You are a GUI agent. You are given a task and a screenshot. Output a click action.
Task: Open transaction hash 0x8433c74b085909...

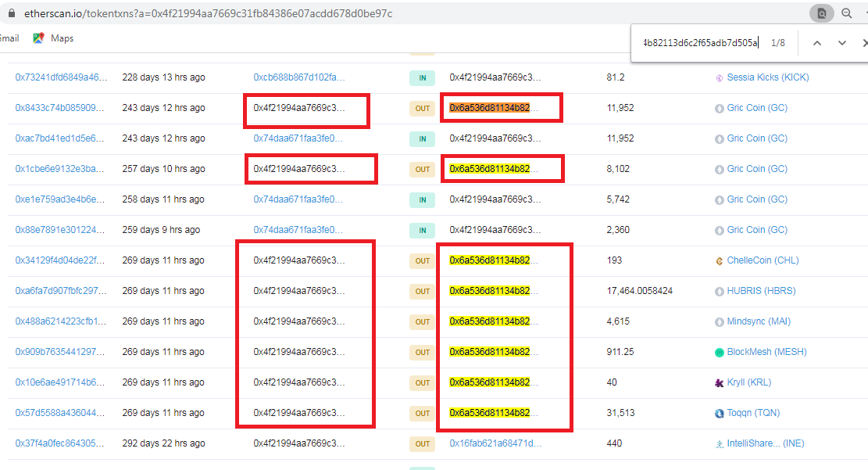pyautogui.click(x=59, y=107)
